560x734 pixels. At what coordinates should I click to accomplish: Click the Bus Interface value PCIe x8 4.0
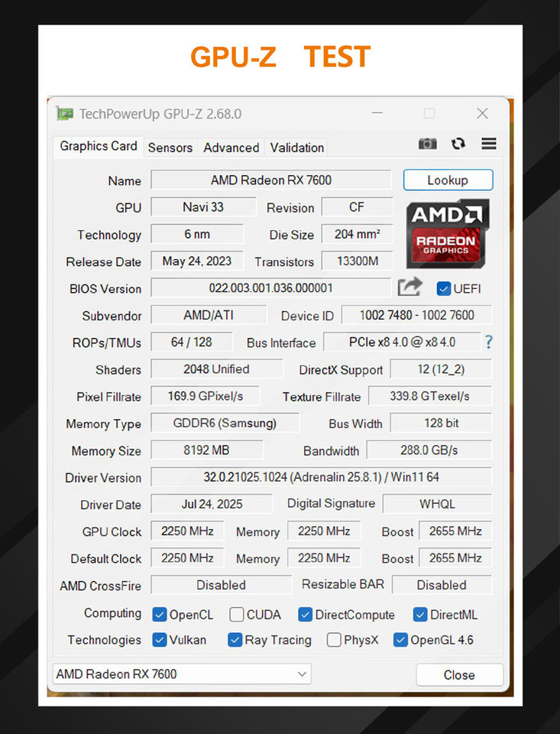(402, 343)
